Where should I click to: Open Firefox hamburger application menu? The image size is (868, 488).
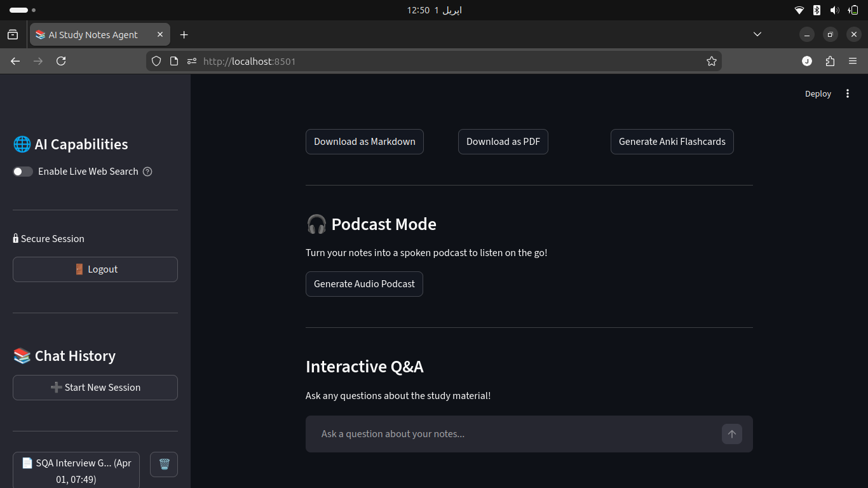point(853,61)
